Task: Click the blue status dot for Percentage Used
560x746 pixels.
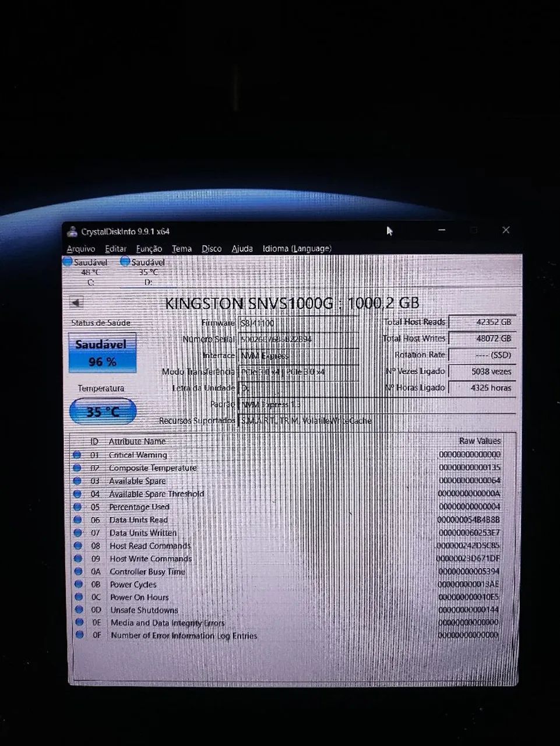Action: 77,507
